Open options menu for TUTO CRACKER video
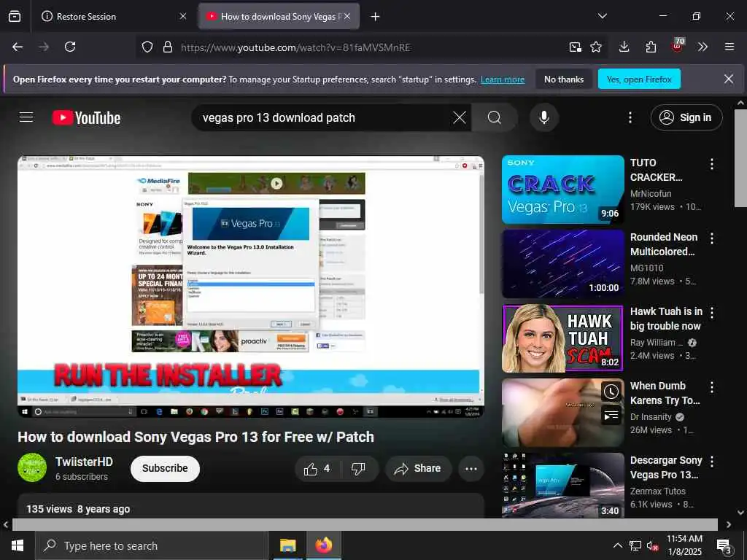The width and height of the screenshot is (747, 560). pos(712,164)
